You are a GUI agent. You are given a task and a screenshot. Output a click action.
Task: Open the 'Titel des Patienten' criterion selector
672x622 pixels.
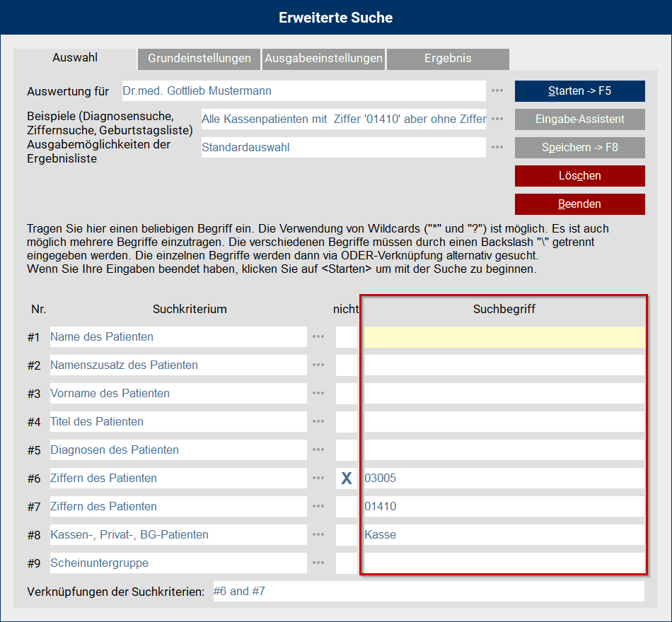178,422
